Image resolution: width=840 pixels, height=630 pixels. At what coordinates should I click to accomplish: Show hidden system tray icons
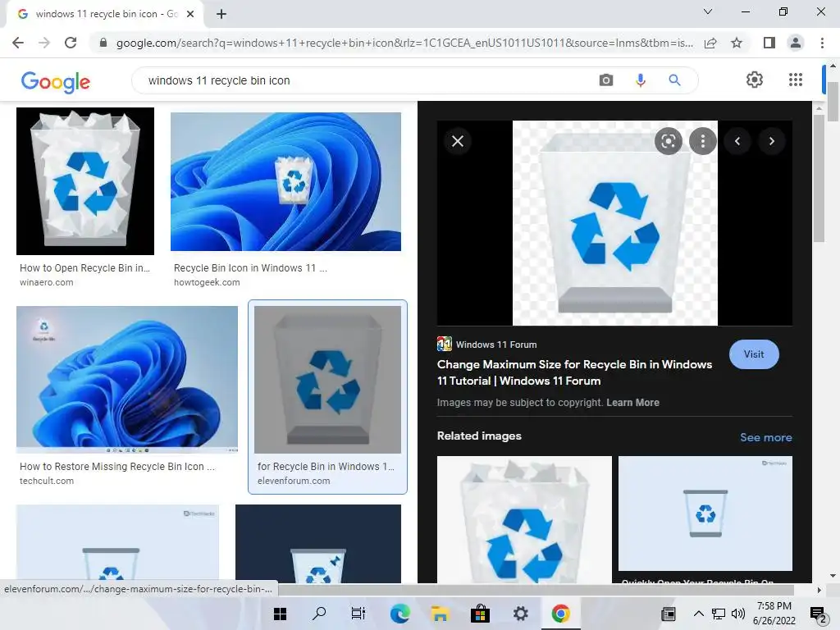click(x=699, y=614)
